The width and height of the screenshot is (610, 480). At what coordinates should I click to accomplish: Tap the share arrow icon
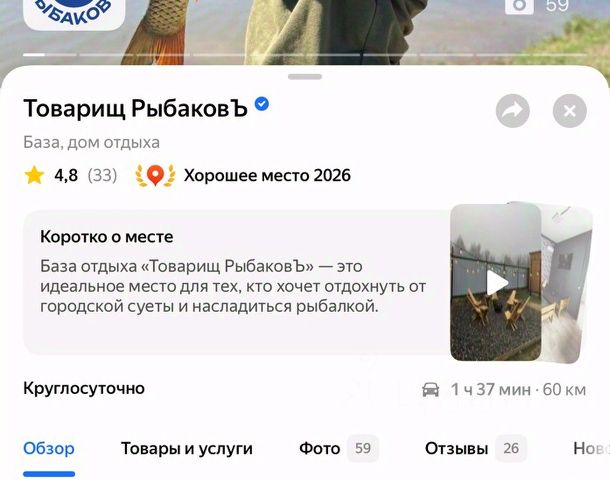coord(512,111)
